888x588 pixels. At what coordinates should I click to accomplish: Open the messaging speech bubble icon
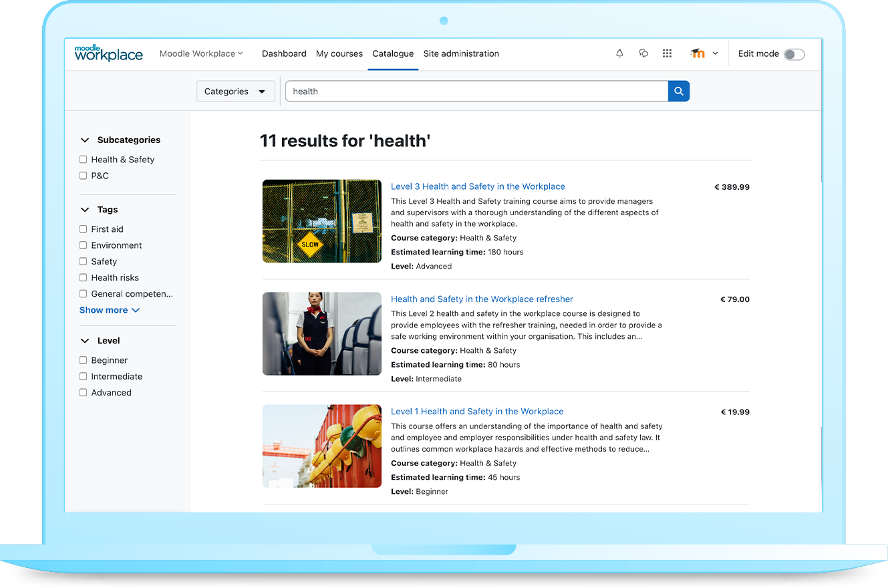coord(643,53)
